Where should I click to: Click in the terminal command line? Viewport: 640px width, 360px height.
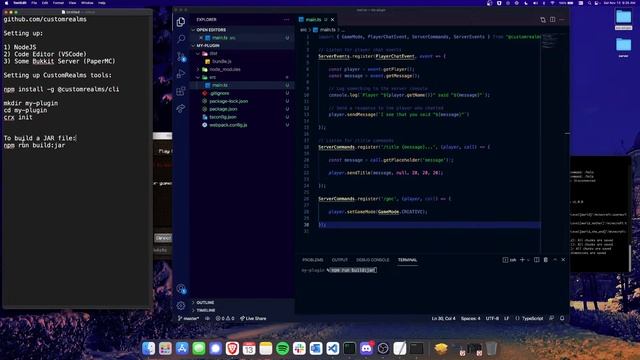(x=353, y=270)
